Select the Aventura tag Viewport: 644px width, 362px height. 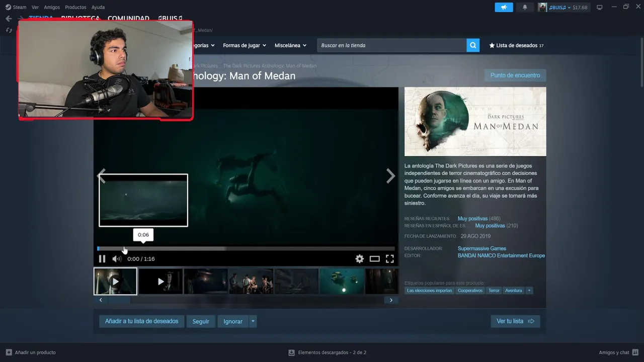[514, 291]
